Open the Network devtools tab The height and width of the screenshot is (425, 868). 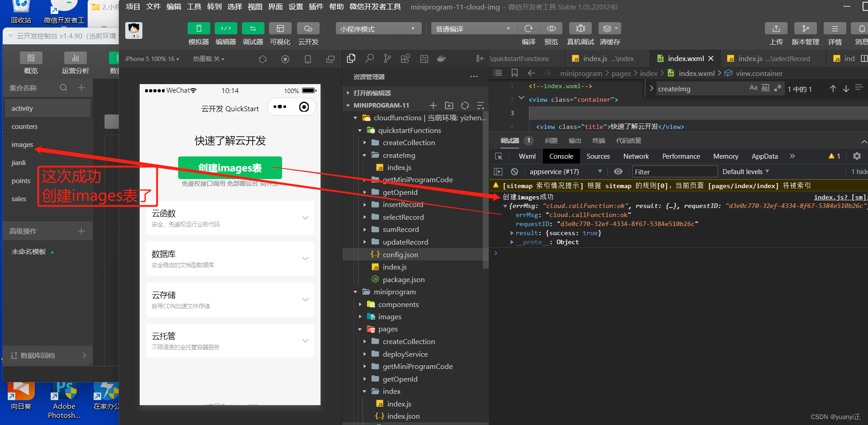pyautogui.click(x=636, y=156)
